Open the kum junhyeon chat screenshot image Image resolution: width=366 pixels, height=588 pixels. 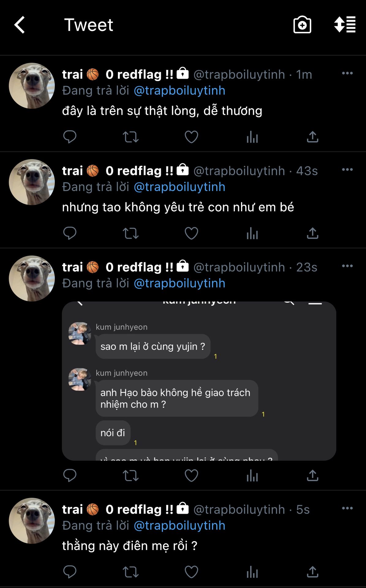pyautogui.click(x=199, y=381)
